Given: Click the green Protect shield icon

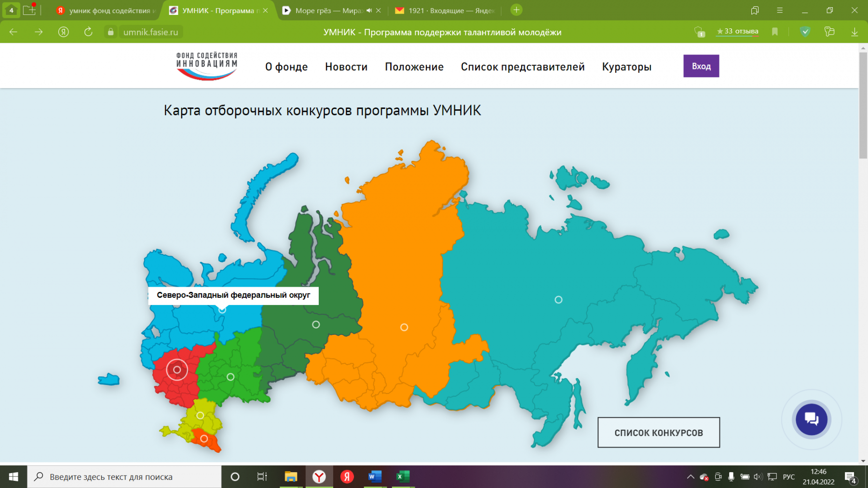Looking at the screenshot, I should click(805, 32).
